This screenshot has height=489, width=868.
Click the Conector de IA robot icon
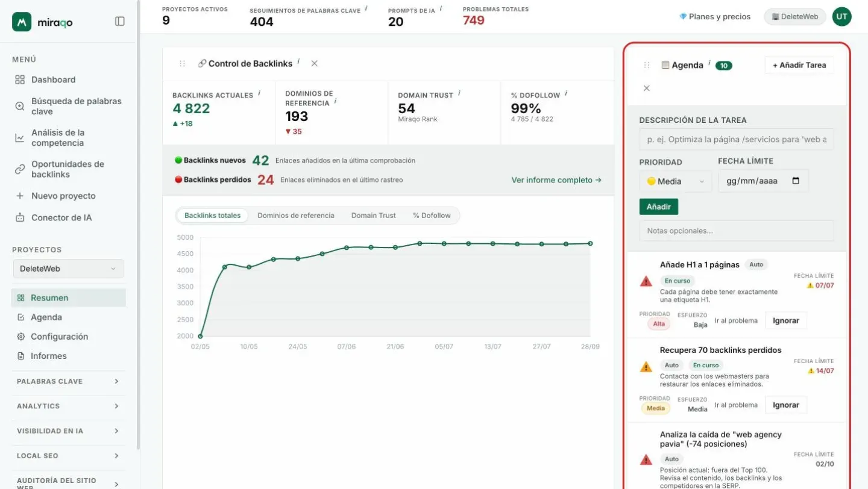pos(20,217)
